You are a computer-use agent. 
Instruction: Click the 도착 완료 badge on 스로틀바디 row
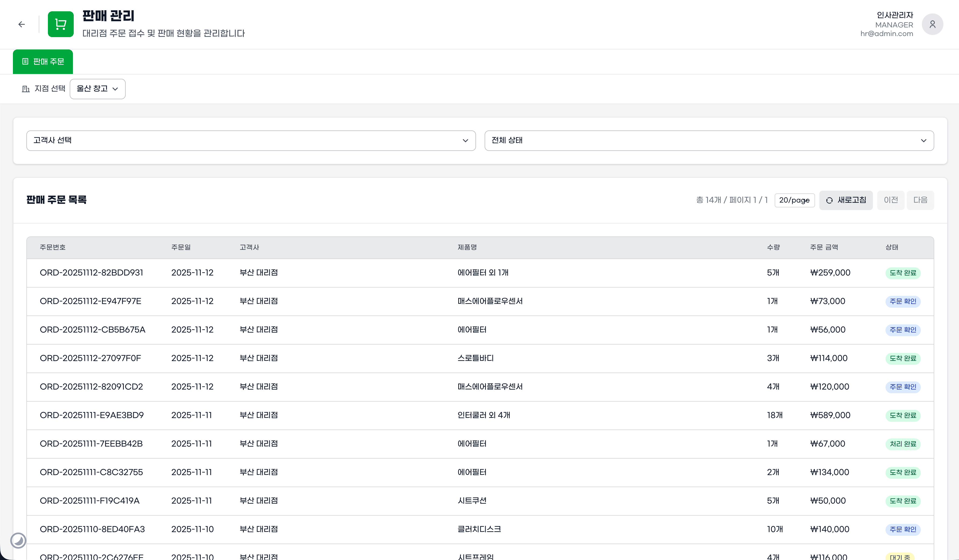tap(903, 358)
